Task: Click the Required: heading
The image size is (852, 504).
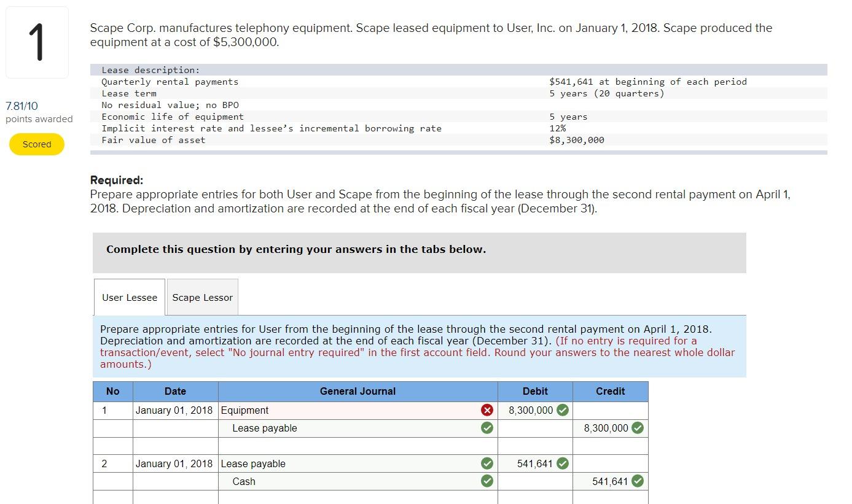Action: tap(117, 180)
